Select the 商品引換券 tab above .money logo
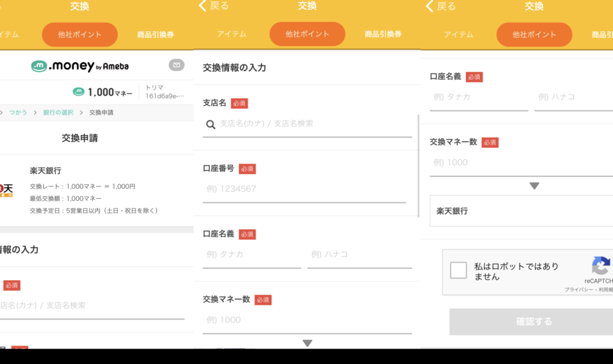This screenshot has width=613, height=364. [x=155, y=35]
